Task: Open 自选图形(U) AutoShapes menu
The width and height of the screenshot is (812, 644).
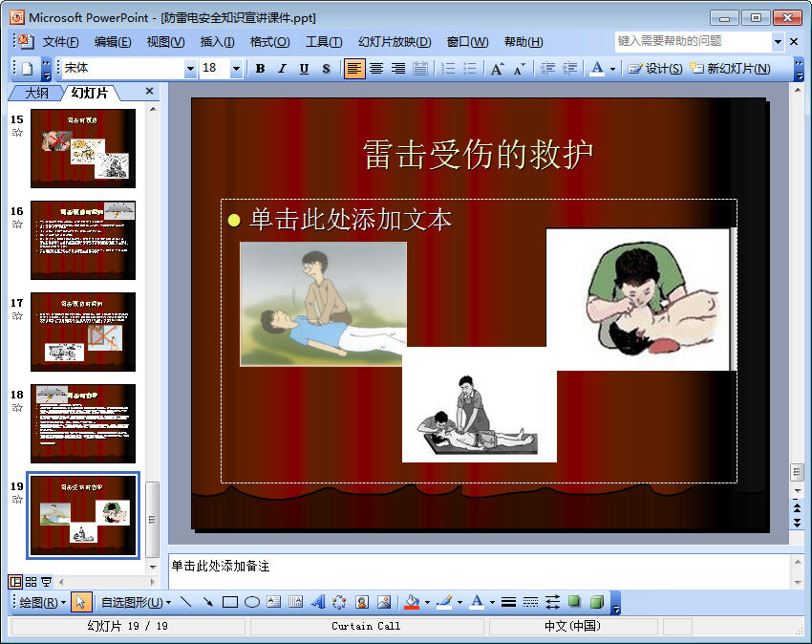Action: (136, 603)
